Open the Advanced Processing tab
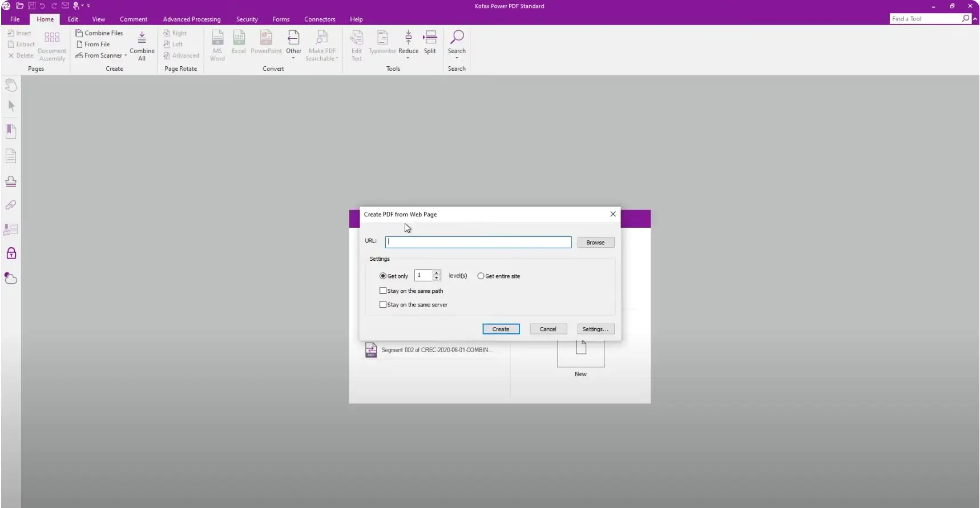Image resolution: width=980 pixels, height=508 pixels. click(x=192, y=19)
